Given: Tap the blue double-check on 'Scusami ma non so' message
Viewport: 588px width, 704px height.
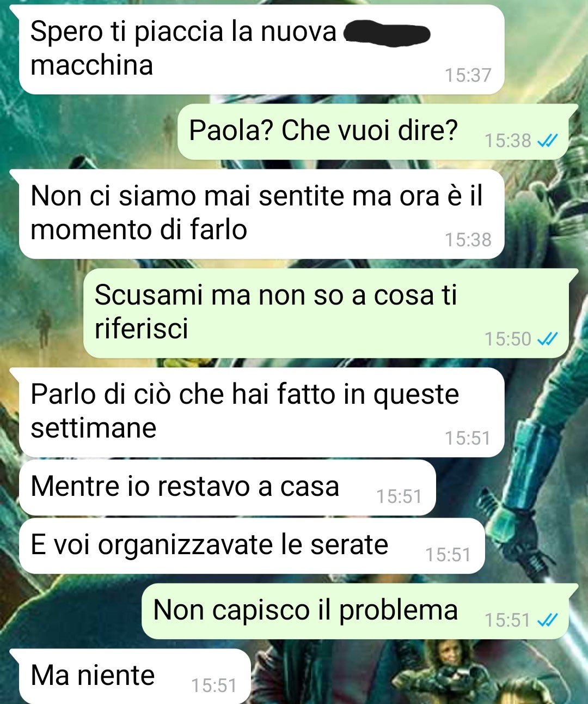Looking at the screenshot, I should coord(547,339).
